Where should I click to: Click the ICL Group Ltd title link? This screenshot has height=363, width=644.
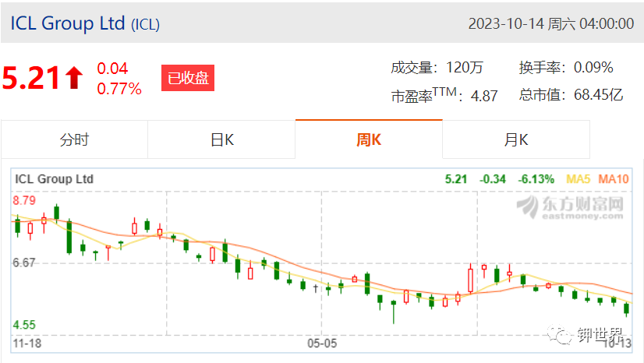coord(68,23)
